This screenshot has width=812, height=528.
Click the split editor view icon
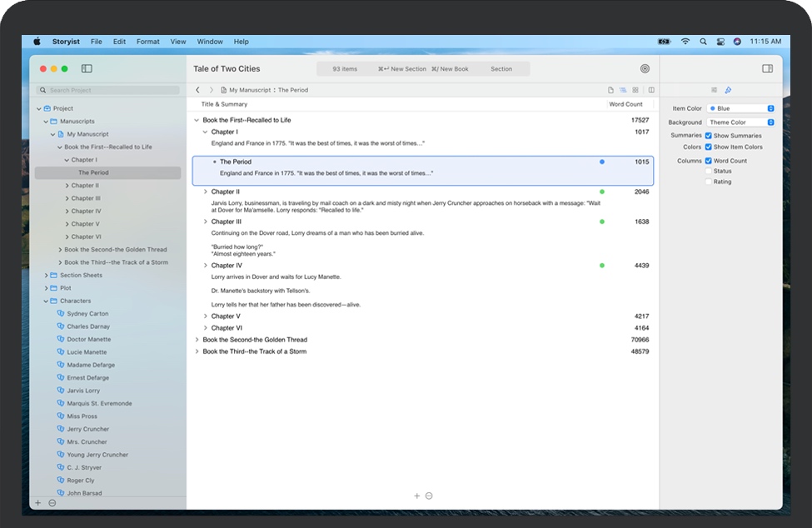pos(651,90)
